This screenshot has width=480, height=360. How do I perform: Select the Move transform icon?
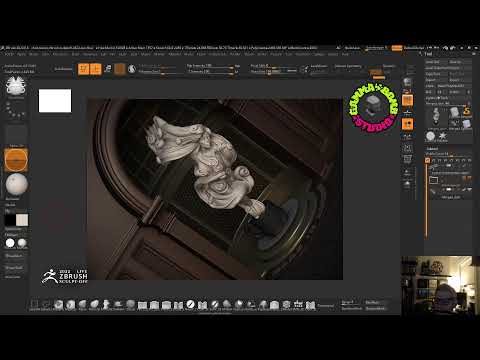click(108, 69)
